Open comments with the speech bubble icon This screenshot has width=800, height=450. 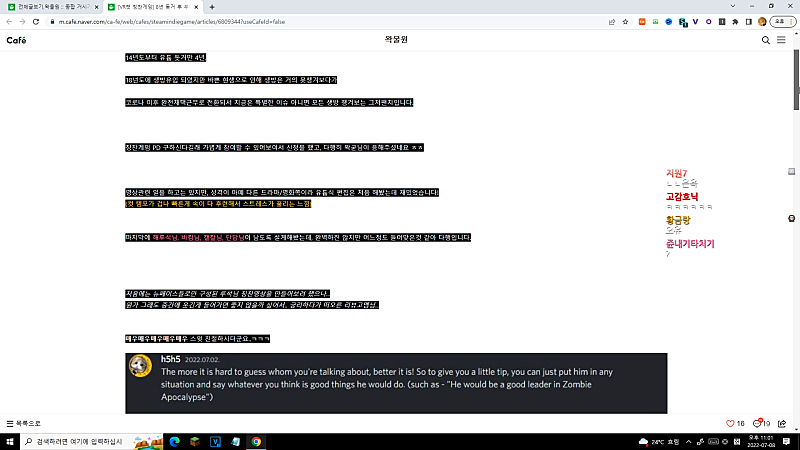[x=757, y=423]
